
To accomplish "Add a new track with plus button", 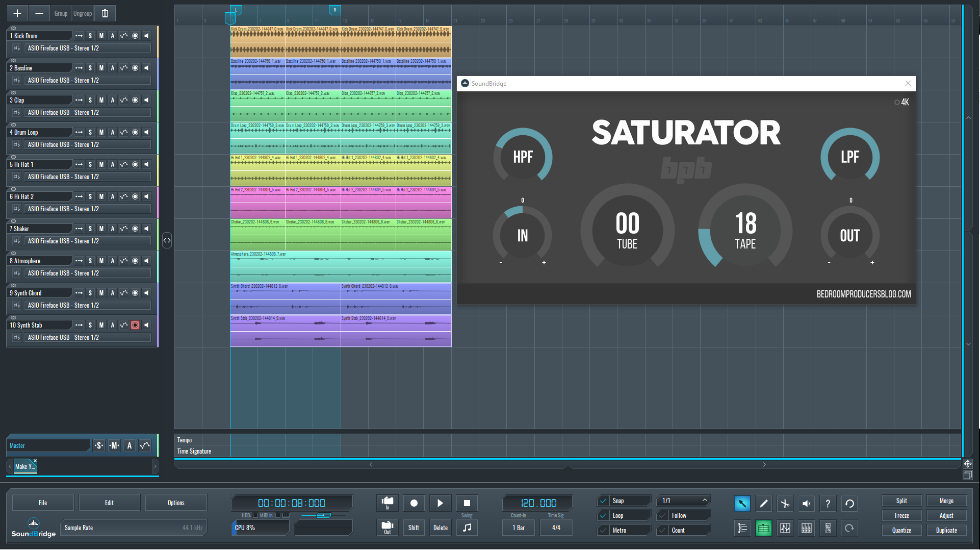I will (x=17, y=13).
